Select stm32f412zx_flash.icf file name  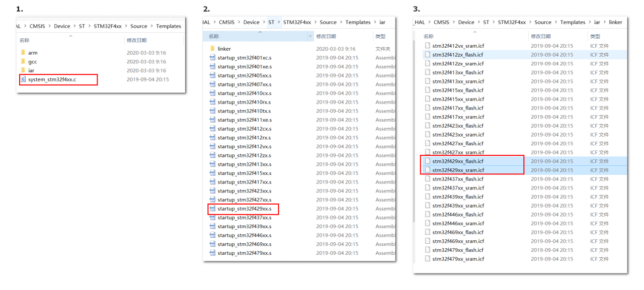coord(458,55)
